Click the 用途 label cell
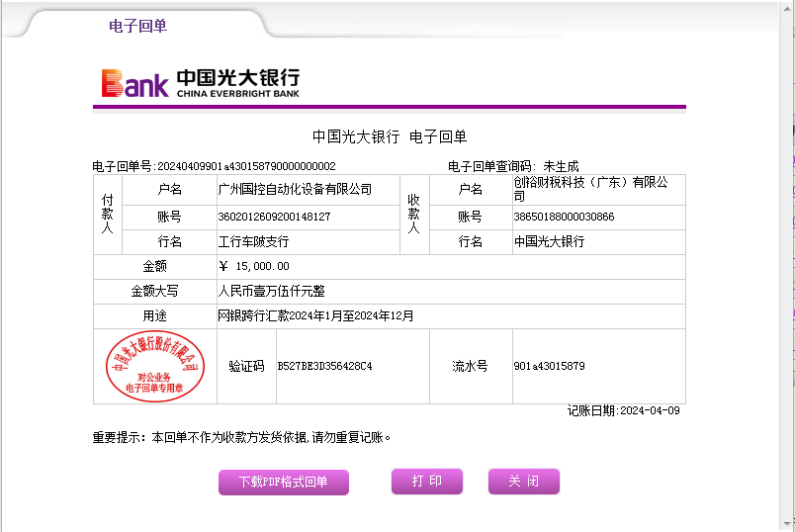 (x=155, y=316)
